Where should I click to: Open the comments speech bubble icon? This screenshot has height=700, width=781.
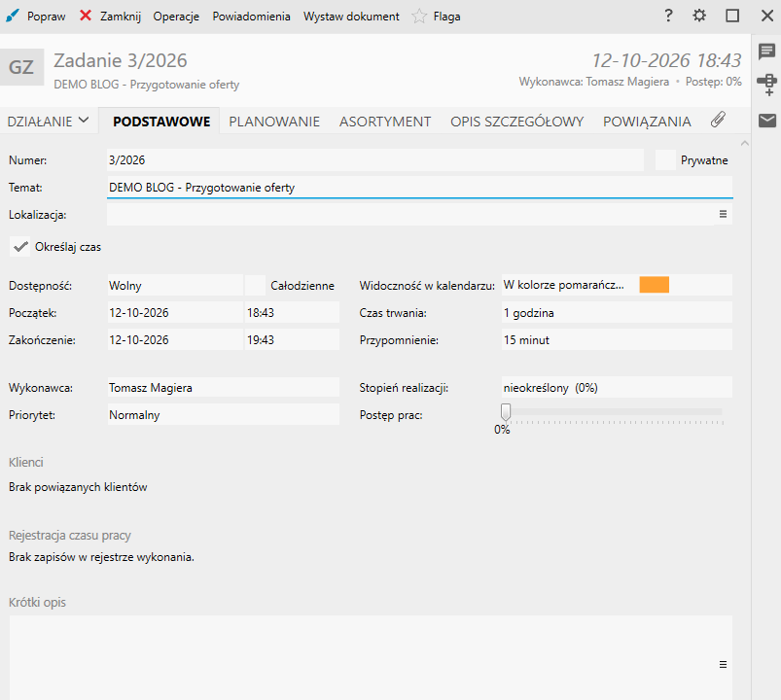click(767, 52)
